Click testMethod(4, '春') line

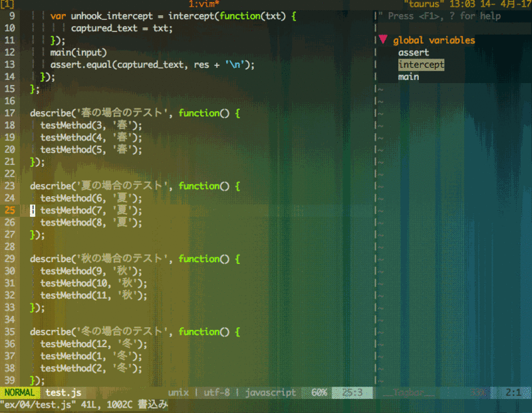point(91,138)
